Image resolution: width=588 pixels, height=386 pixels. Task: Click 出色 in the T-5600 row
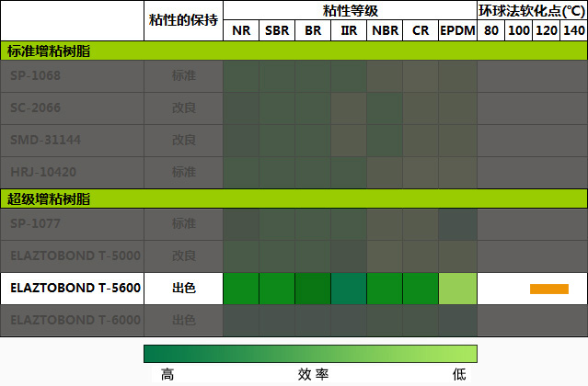(184, 288)
